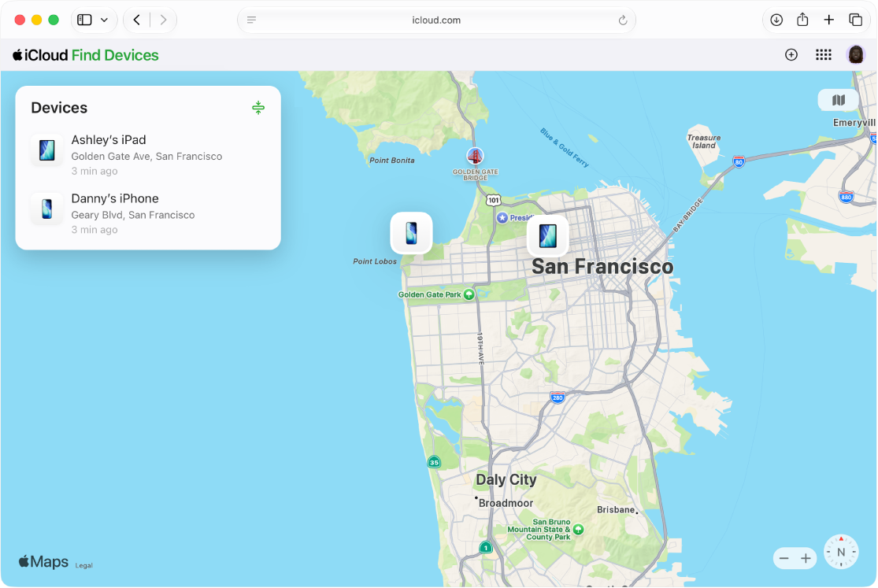Open the Safari share button
Viewport: 878px width, 588px height.
point(802,20)
